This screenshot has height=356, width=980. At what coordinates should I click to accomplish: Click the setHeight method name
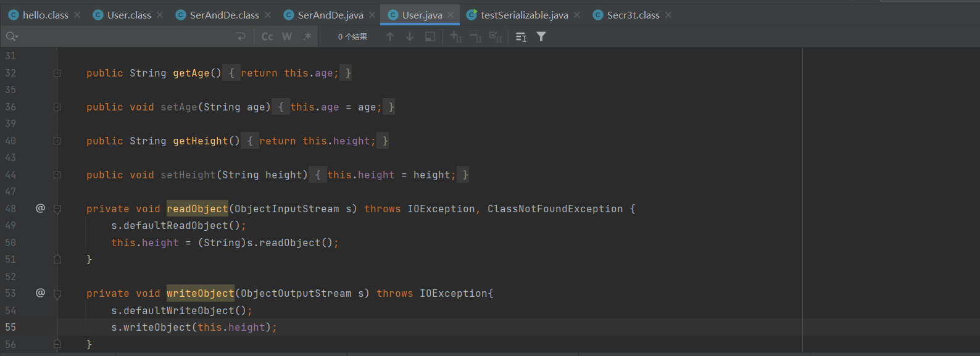[188, 175]
